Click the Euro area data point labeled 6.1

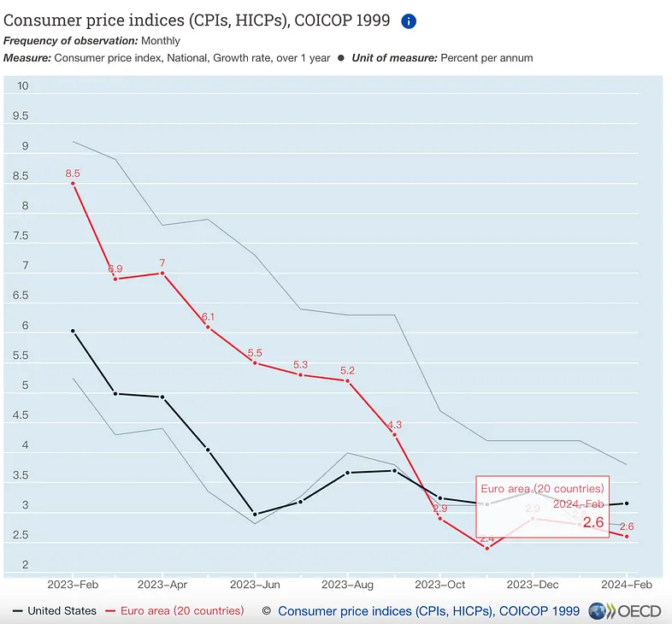click(x=208, y=327)
